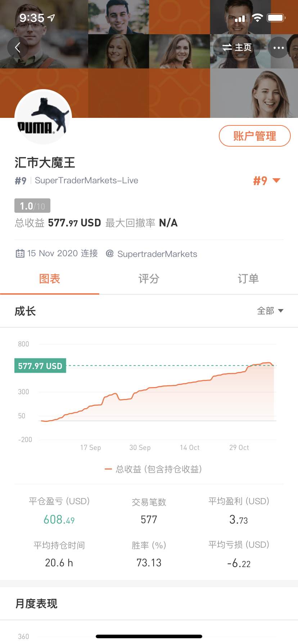Tap the Wi-Fi status icon
This screenshot has width=298, height=644.
coord(257,18)
